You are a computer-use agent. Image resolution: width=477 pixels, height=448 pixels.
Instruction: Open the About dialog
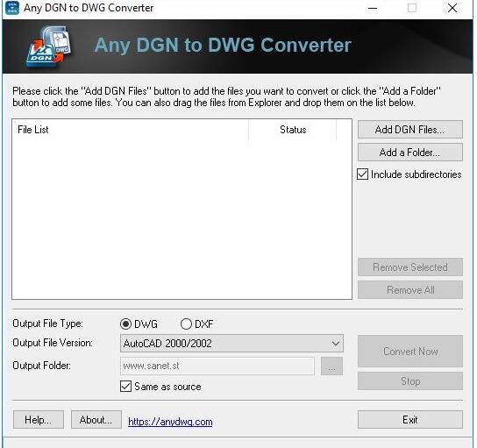click(96, 420)
